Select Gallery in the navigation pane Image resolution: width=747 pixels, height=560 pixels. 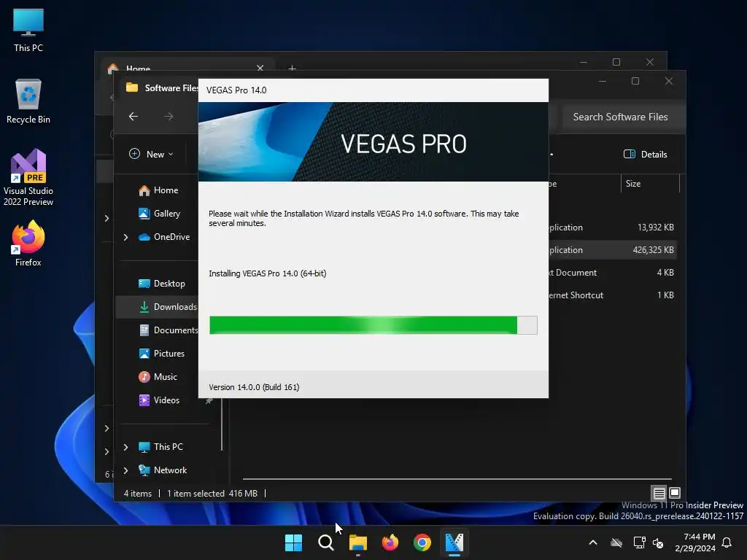(x=159, y=214)
